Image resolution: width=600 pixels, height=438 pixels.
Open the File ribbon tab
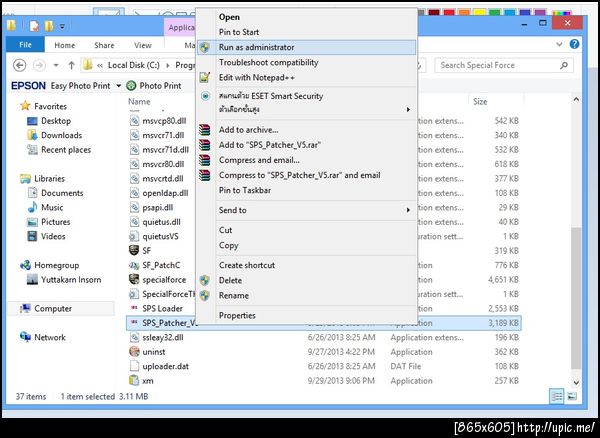[x=25, y=45]
